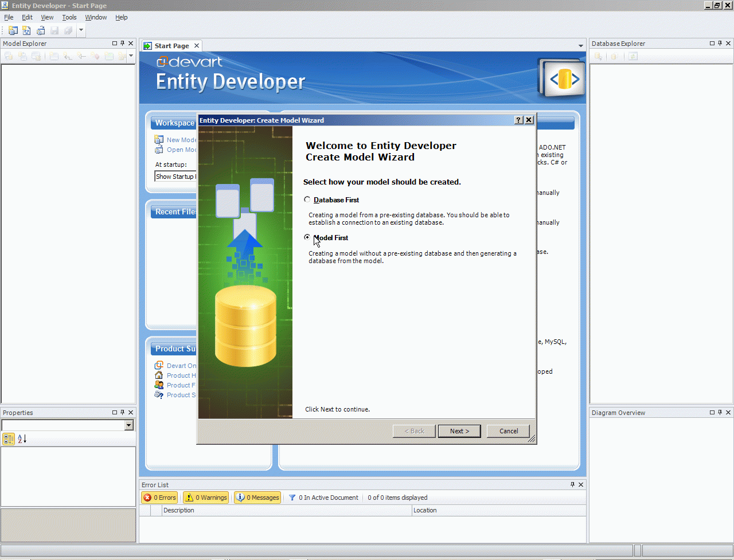Toggle the 0 Errors filter
Viewport: 734px width, 560px height.
(x=159, y=498)
